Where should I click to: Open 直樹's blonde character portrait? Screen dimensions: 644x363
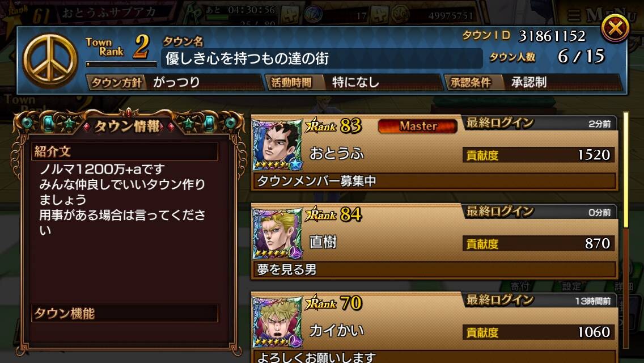point(277,234)
